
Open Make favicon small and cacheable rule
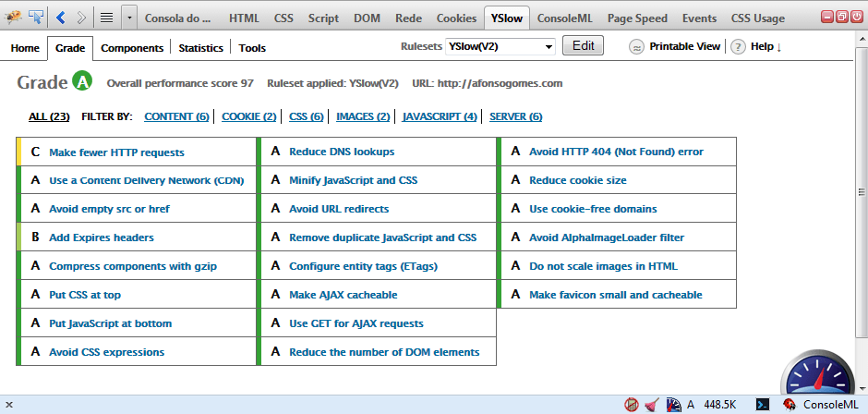point(616,296)
